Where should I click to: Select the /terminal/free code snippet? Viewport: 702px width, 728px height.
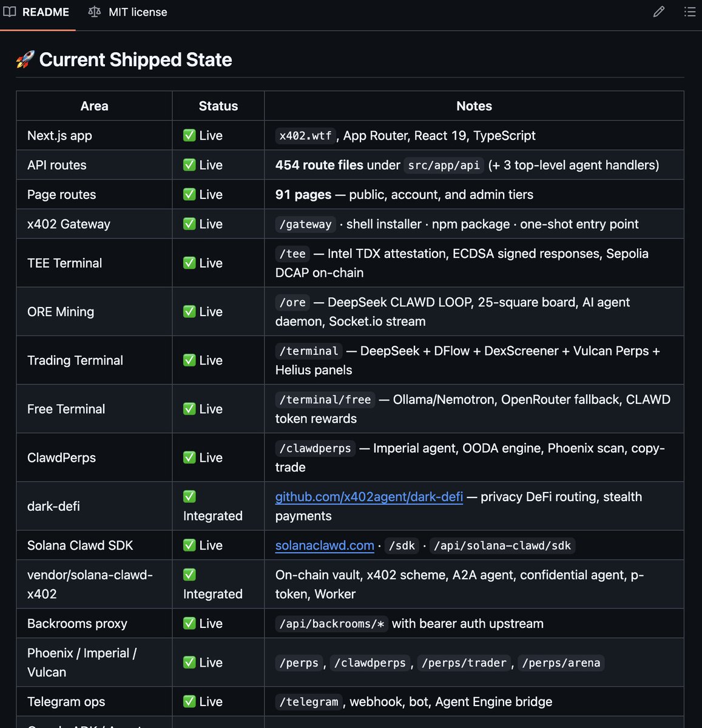point(325,400)
